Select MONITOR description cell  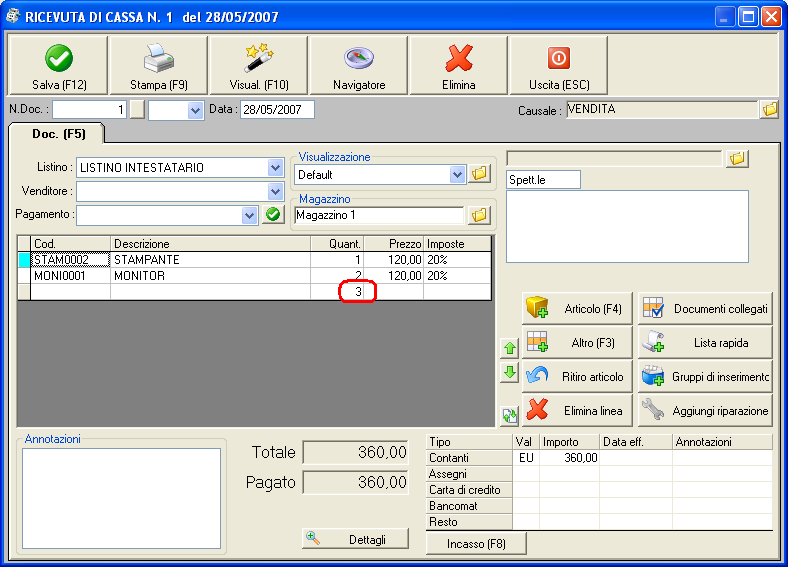coord(211,276)
